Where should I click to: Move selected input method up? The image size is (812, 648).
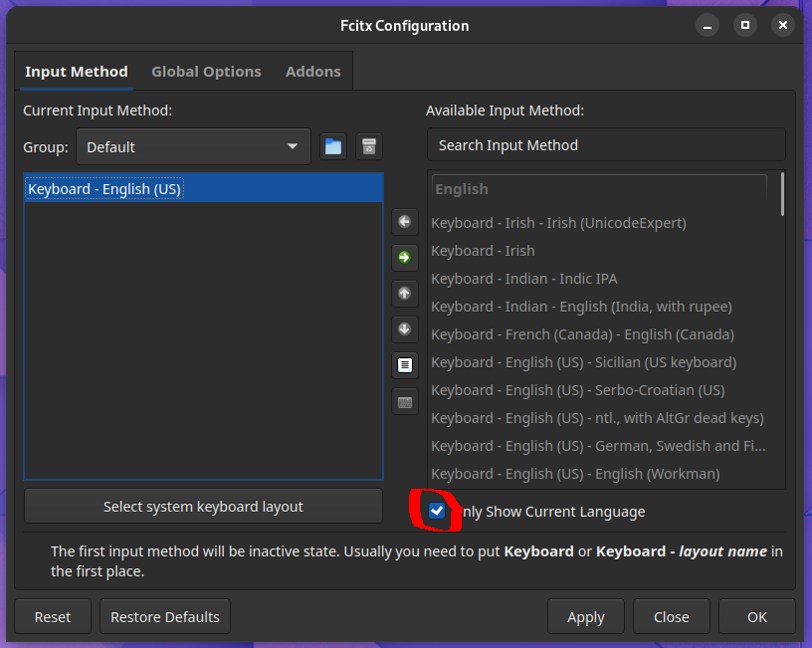(404, 294)
